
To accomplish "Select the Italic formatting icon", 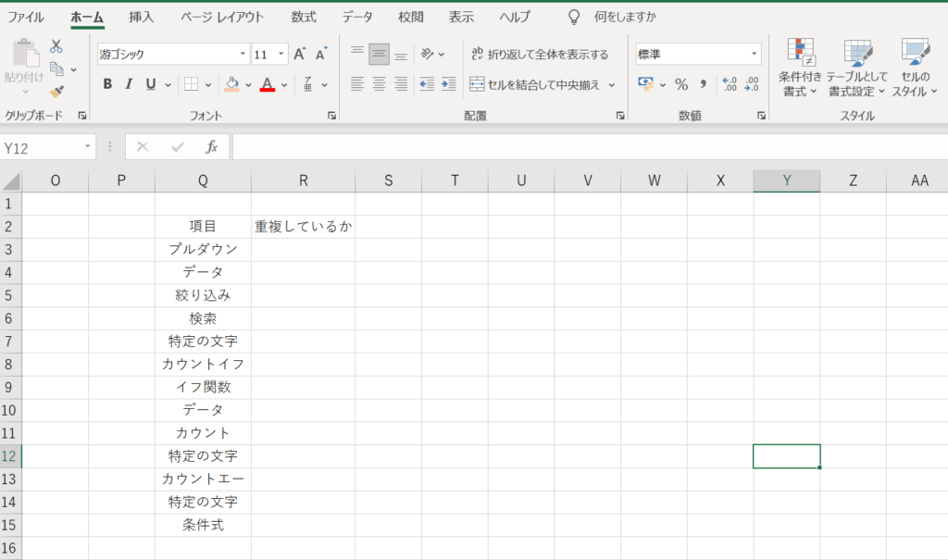I will click(129, 83).
